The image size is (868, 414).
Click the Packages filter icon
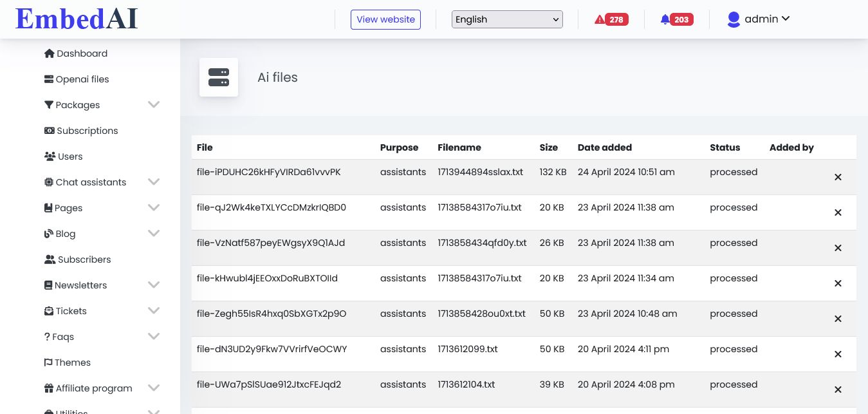[48, 105]
